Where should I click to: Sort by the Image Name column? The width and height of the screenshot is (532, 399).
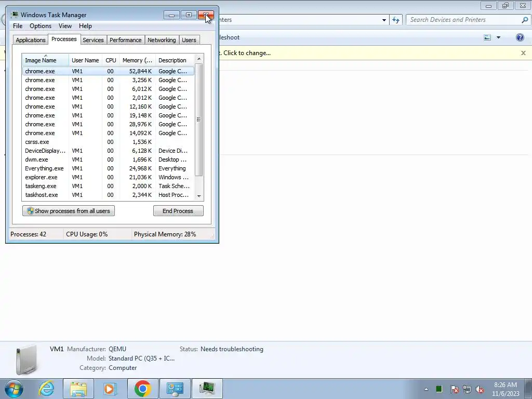tap(46, 60)
